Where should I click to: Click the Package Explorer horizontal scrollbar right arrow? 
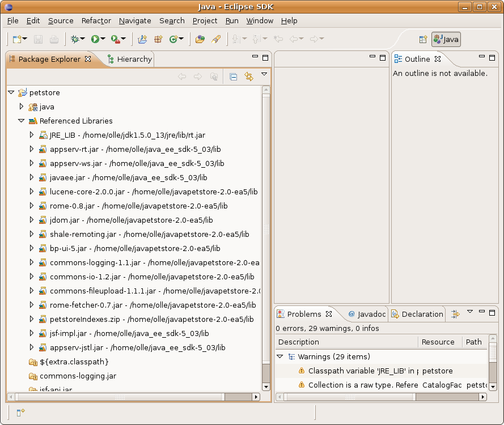[256, 397]
